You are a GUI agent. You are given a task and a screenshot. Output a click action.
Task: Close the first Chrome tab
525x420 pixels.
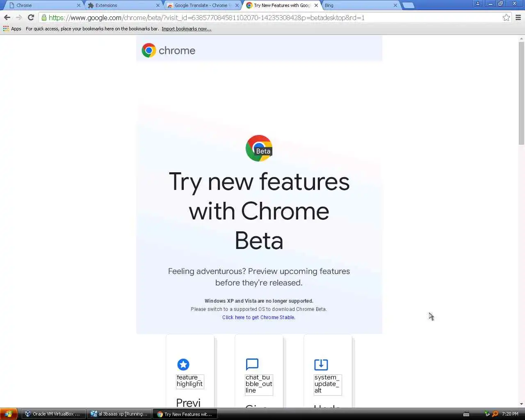coord(78,5)
